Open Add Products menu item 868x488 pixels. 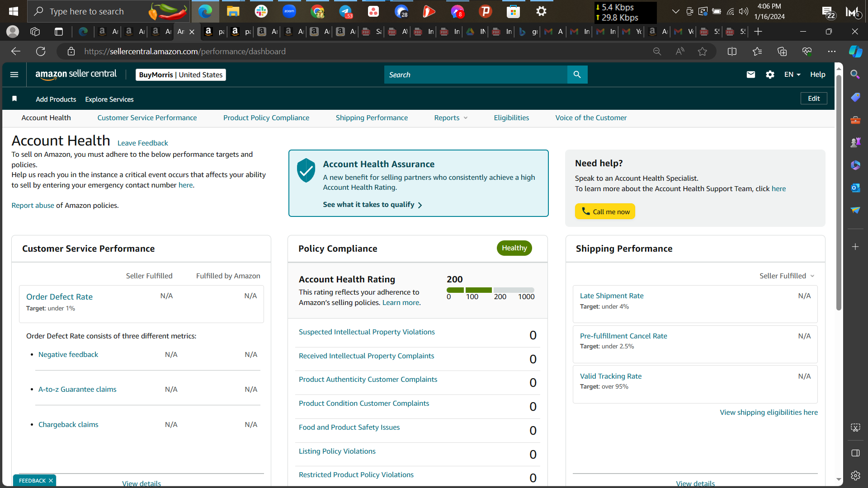(56, 99)
